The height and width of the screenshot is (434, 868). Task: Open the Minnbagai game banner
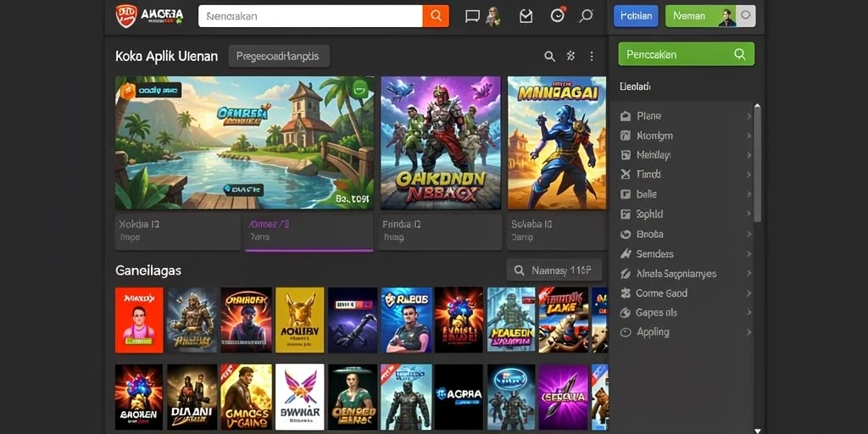(x=557, y=142)
